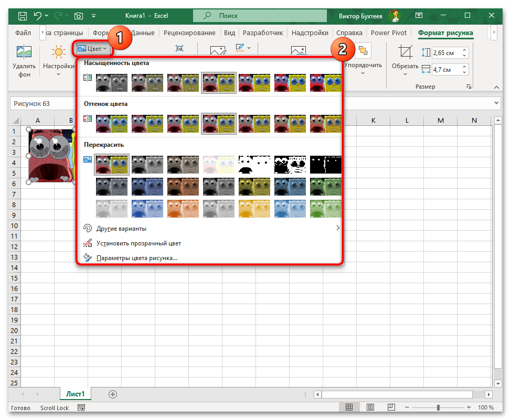Switch to Page Layout view icon
The image size is (511, 420).
point(370,407)
